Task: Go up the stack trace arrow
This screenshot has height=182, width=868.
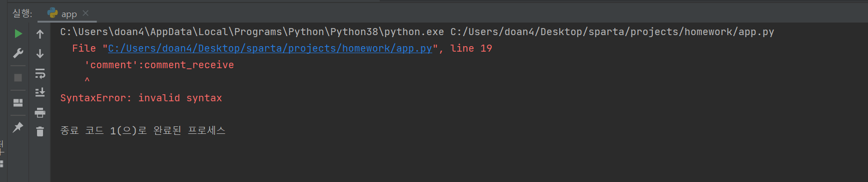Action: tap(40, 34)
